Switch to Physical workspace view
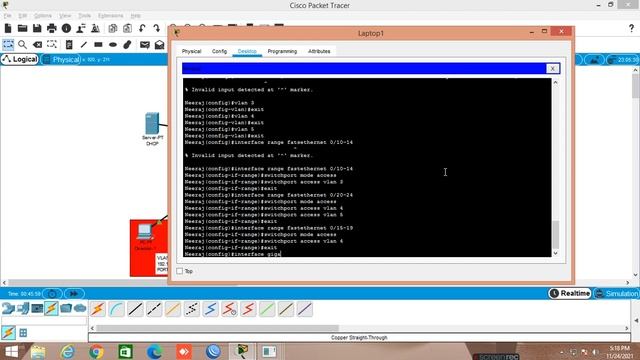 click(x=62, y=60)
